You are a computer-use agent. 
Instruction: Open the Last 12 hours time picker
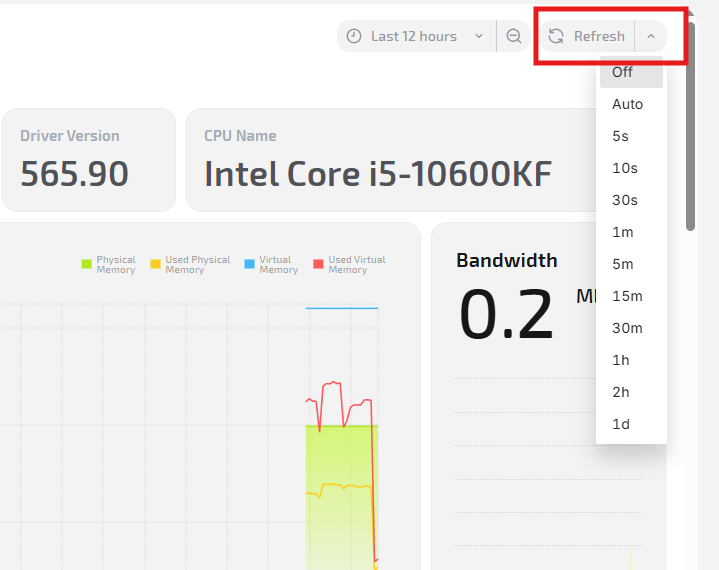click(x=415, y=36)
